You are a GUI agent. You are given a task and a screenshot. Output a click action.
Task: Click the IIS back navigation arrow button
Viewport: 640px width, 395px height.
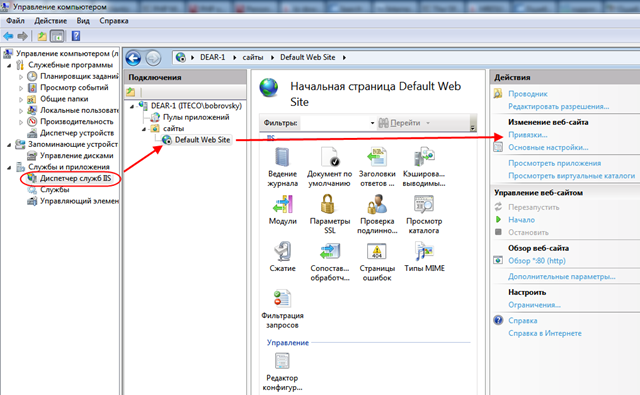[x=133, y=58]
